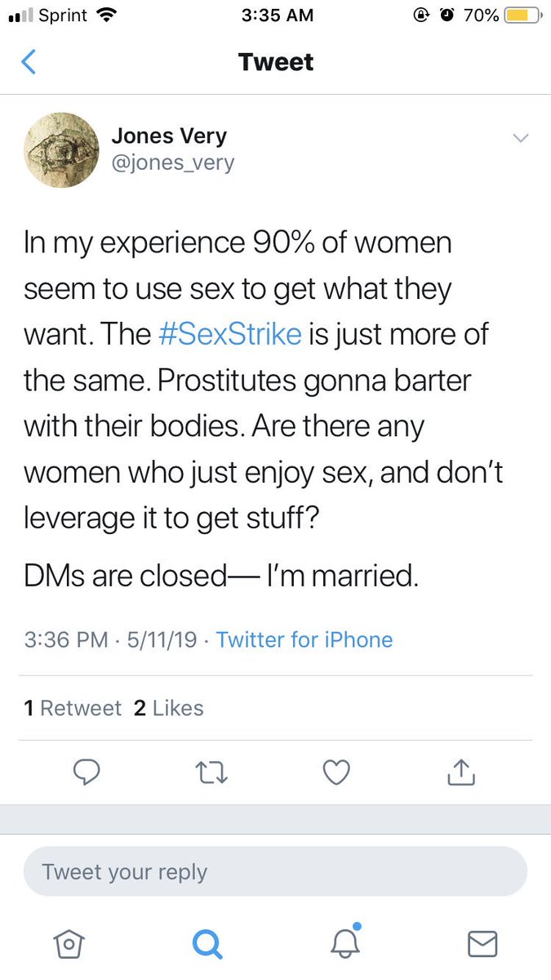Screen dimensions: 551x980
Task: View the 2 Likes list
Action: pos(168,708)
